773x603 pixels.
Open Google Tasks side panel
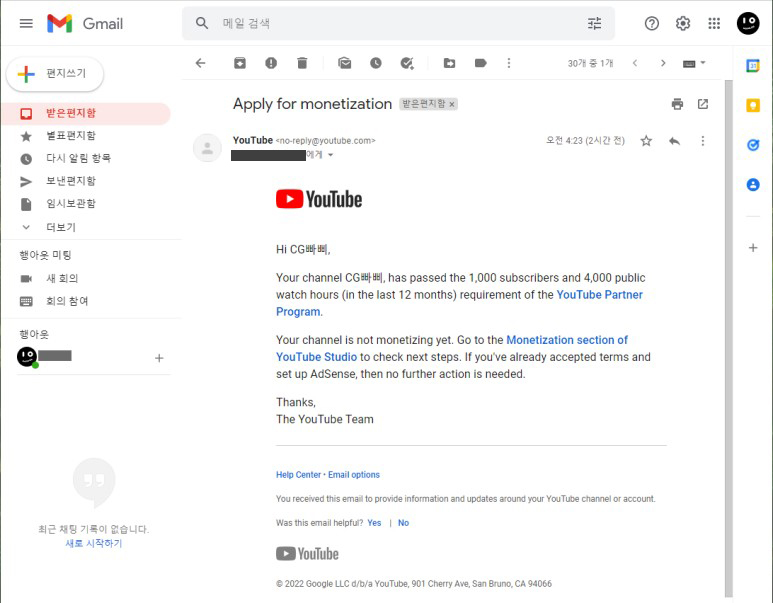(752, 144)
